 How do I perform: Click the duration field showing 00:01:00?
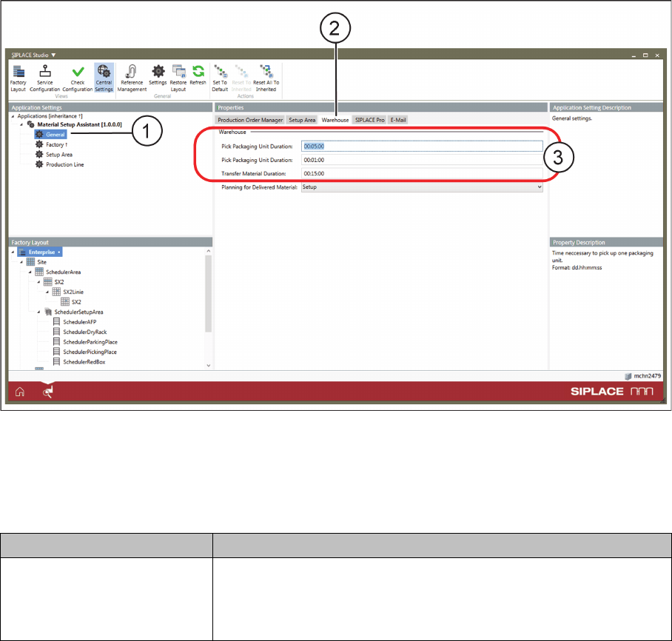pos(422,160)
